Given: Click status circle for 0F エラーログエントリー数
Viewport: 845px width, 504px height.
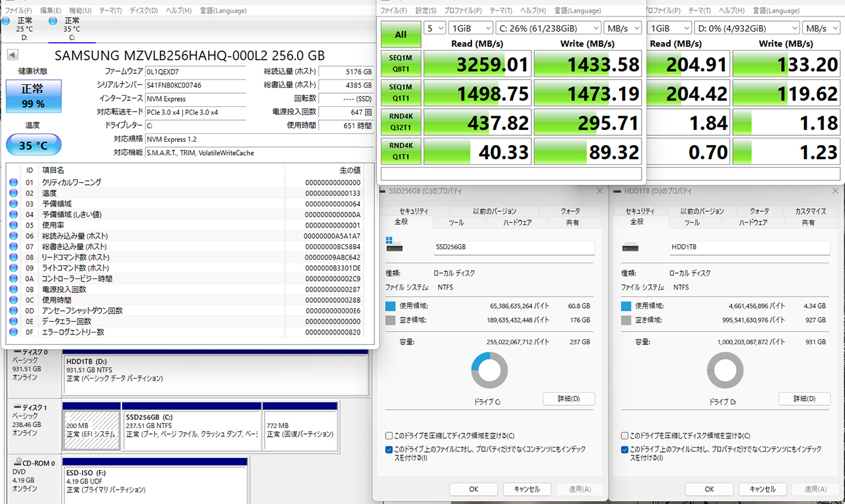Looking at the screenshot, I should click(x=13, y=332).
